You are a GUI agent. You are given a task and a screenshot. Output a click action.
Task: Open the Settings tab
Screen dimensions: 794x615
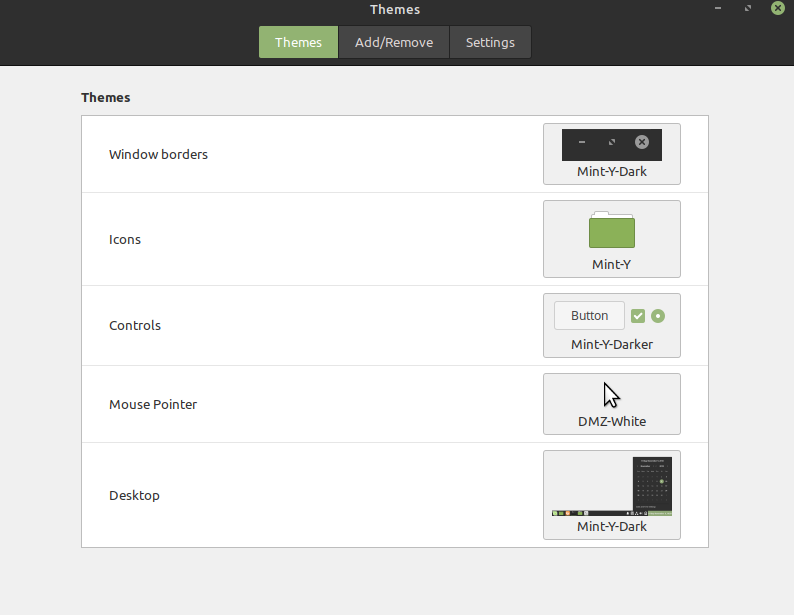(490, 42)
